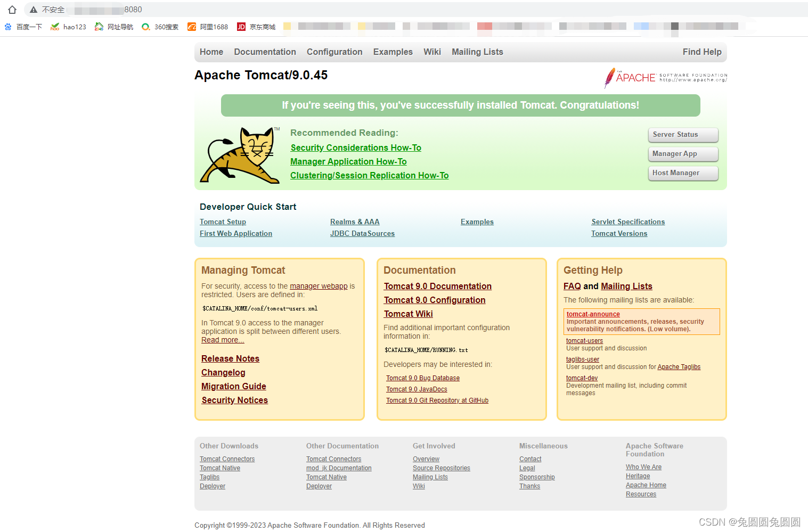Click the Tomcat cat logo image
The width and height of the screenshot is (808, 532).
240,155
